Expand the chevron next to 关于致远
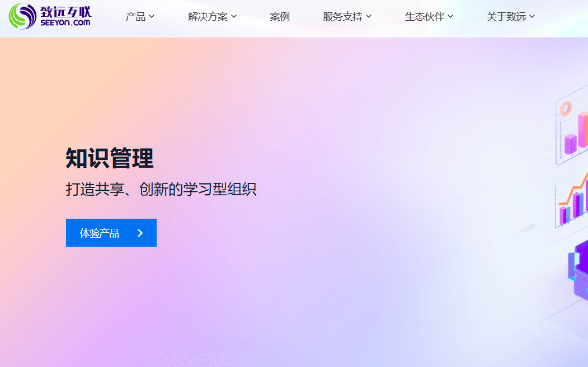 532,16
